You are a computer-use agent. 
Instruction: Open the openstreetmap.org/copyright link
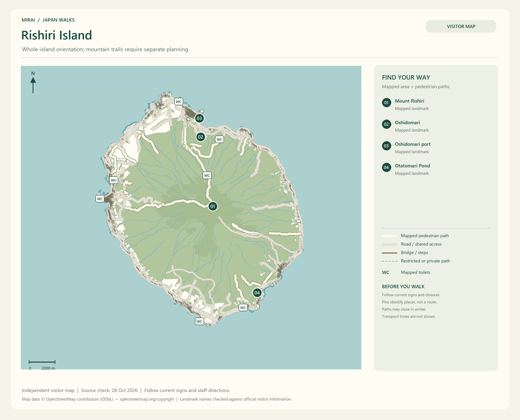tap(147, 399)
